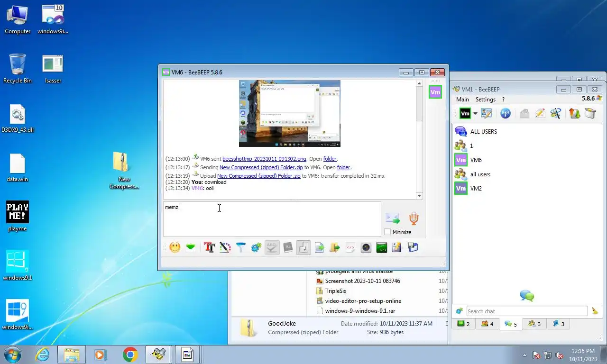Select VM6 in the chat list
607x364 pixels.
click(x=526, y=160)
